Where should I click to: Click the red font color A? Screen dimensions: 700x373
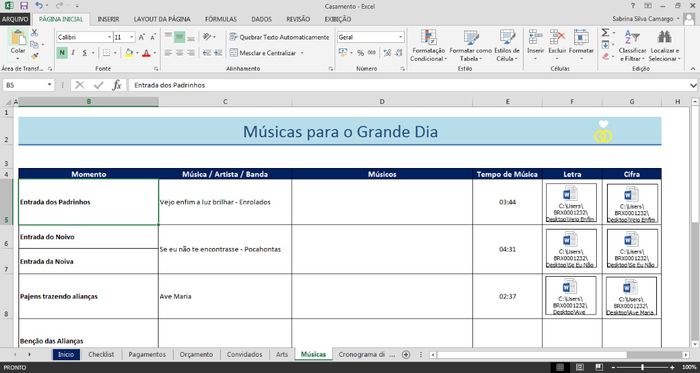146,53
